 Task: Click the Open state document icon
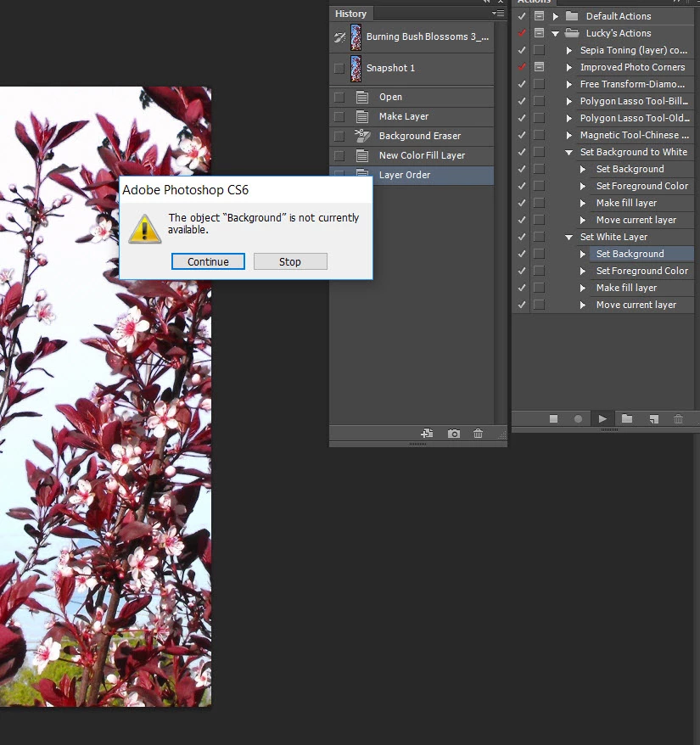[x=362, y=97]
